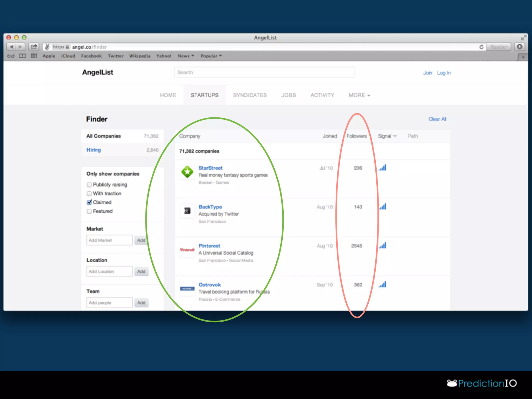The height and width of the screenshot is (399, 532).
Task: Click the AngelList logo text
Action: pyautogui.click(x=98, y=72)
